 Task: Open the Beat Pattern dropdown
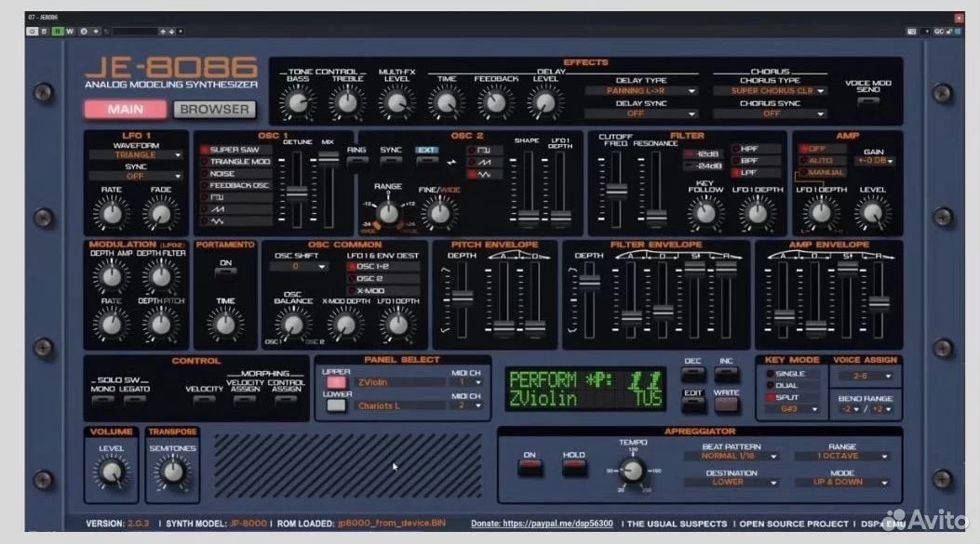pos(732,457)
